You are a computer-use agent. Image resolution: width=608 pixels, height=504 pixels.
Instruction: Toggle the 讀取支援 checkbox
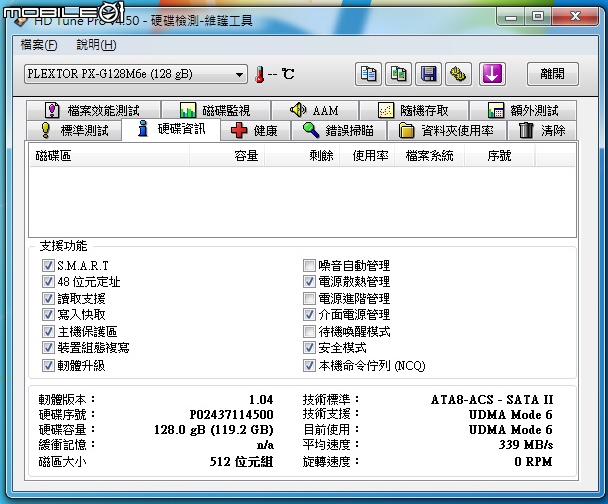pyautogui.click(x=48, y=299)
